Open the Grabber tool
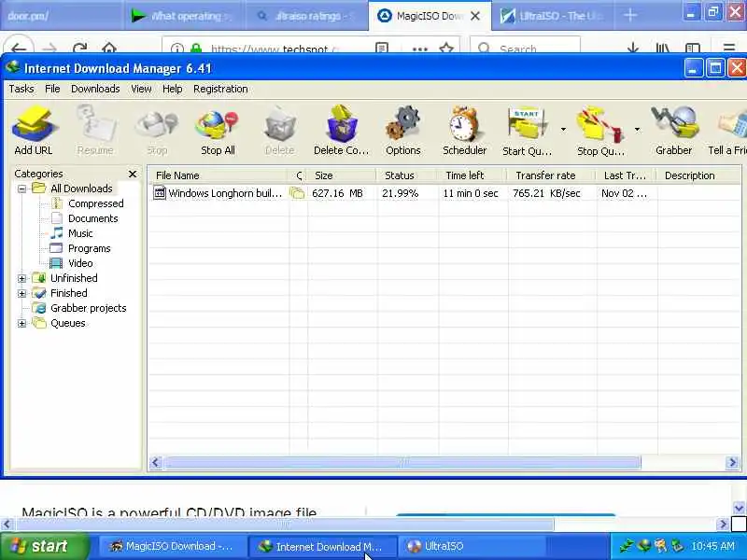 (673, 131)
